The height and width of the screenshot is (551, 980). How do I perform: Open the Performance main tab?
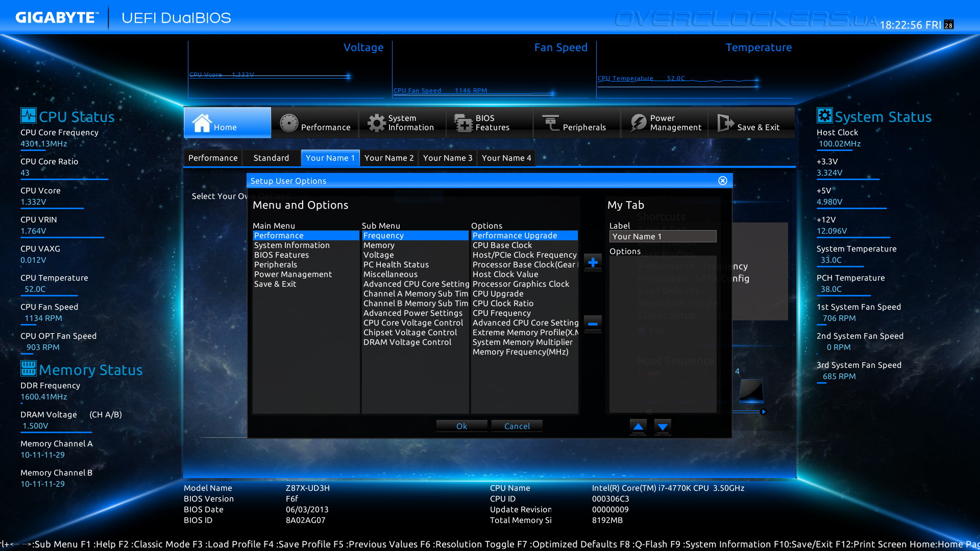pos(315,122)
